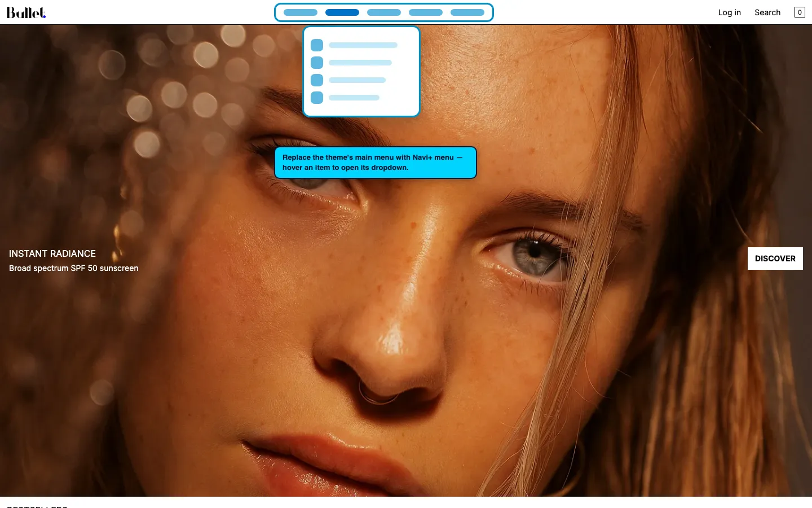The image size is (812, 508).
Task: Click the Navi+ menu replacement hint tooltip
Action: point(376,163)
